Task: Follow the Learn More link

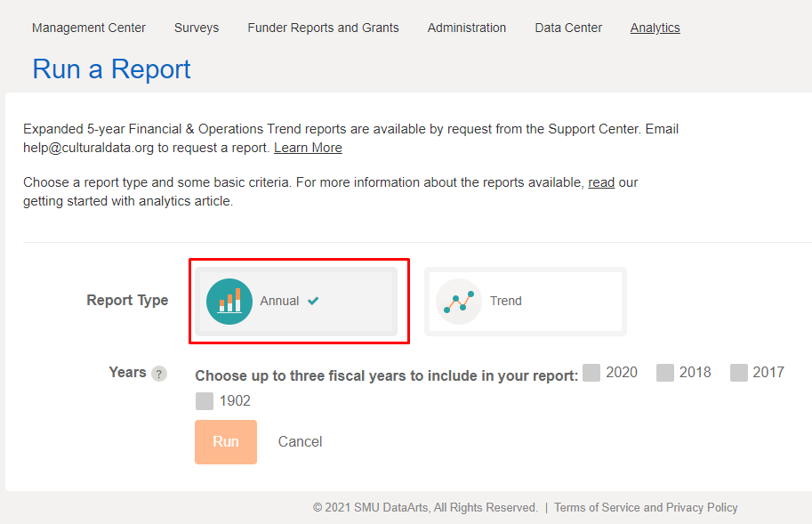Action: (x=308, y=148)
